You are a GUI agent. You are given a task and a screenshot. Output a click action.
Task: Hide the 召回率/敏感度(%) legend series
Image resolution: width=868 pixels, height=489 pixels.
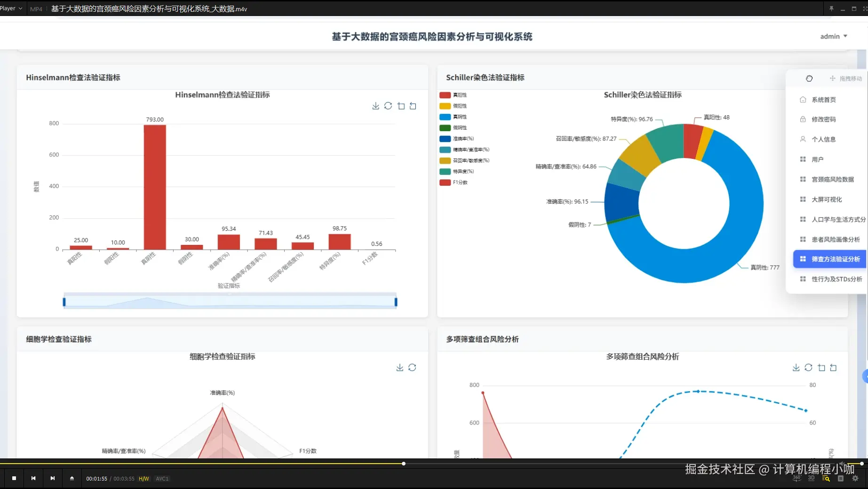click(x=464, y=160)
